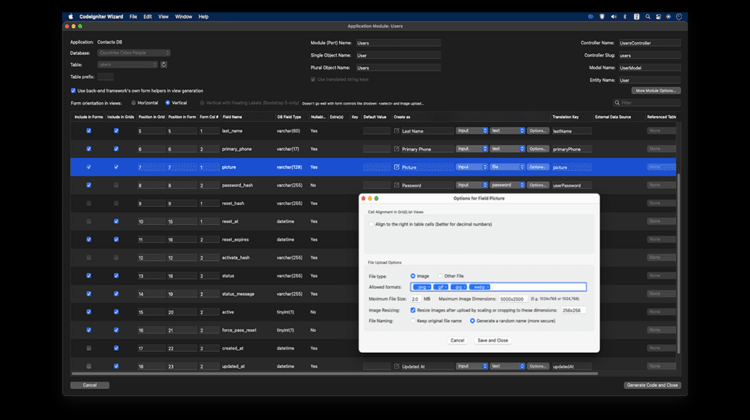Toggle Include in Forms for reset_at
The width and height of the screenshot is (750, 420).
[x=88, y=221]
